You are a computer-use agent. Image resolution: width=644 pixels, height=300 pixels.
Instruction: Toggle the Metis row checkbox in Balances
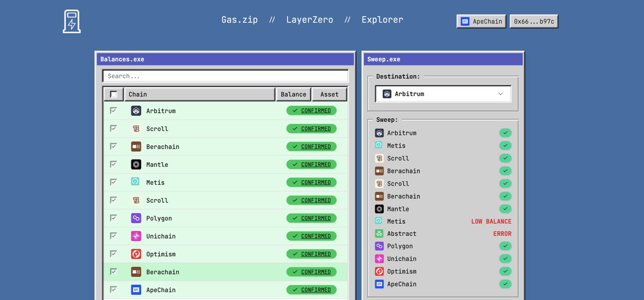[x=113, y=182]
